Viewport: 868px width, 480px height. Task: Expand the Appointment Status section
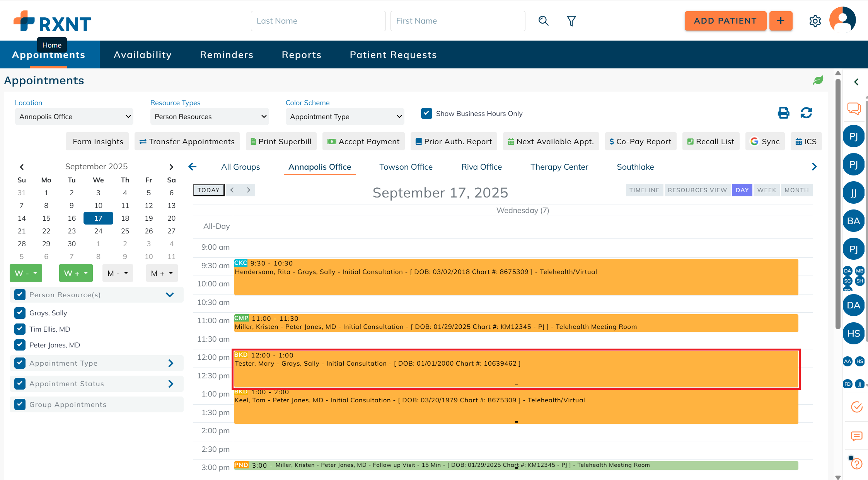tap(171, 384)
